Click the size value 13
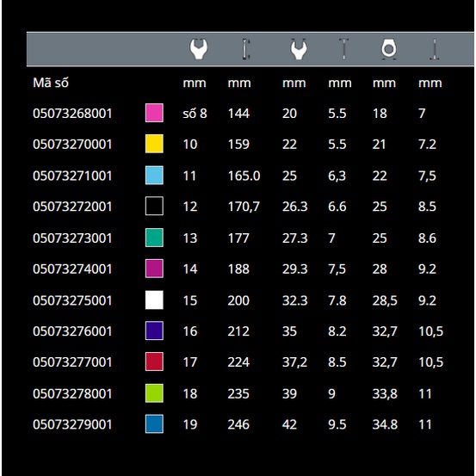This screenshot has height=476, width=476. 190,238
